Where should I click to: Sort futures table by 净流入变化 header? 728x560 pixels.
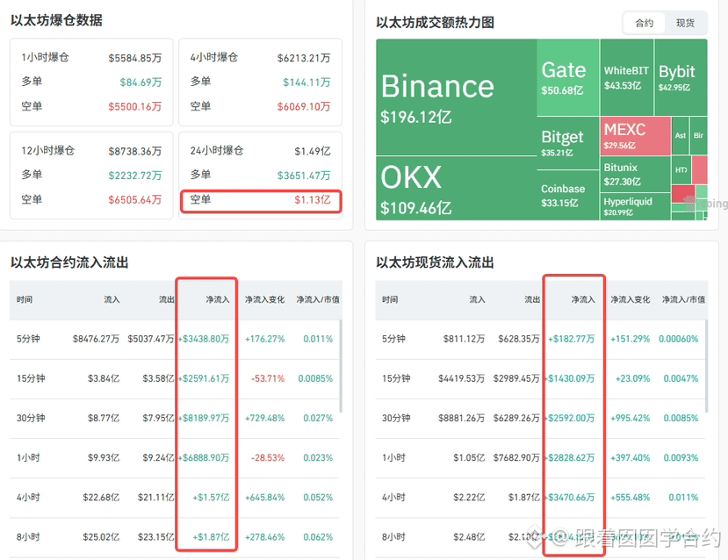click(264, 299)
